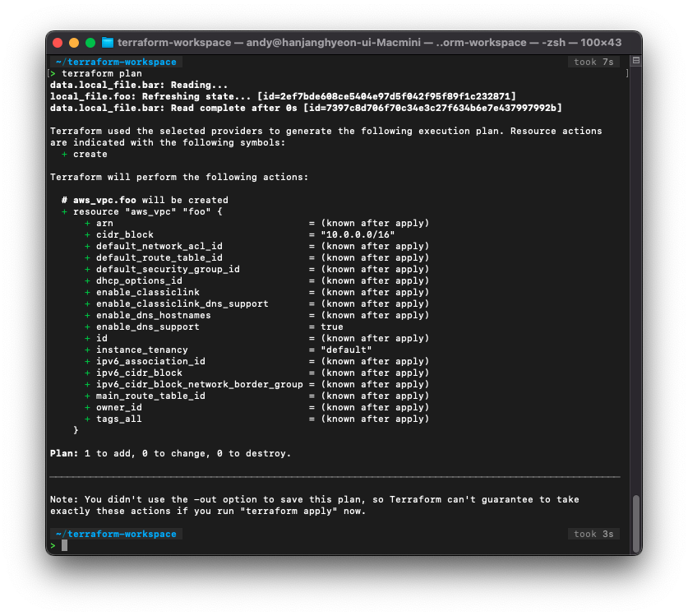
Task: Click the 'tags_all' attribute row
Action: point(256,419)
